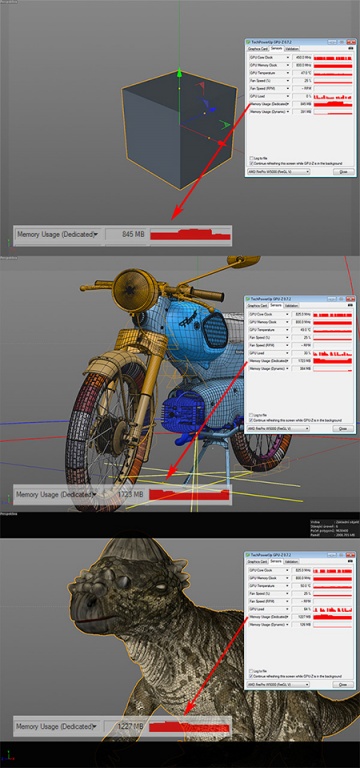360x768 pixels.
Task: Click the GPU-Z title bar icon in the cube scene window
Action: (248, 42)
